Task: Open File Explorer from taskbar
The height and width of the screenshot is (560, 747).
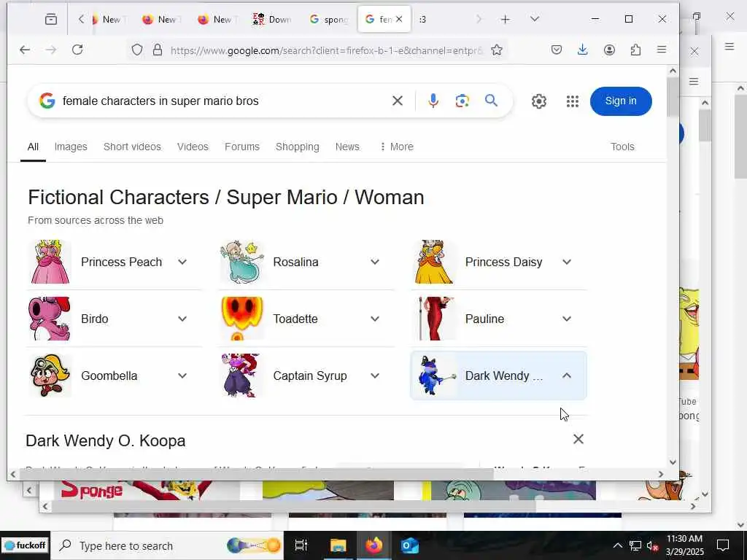Action: pyautogui.click(x=338, y=545)
